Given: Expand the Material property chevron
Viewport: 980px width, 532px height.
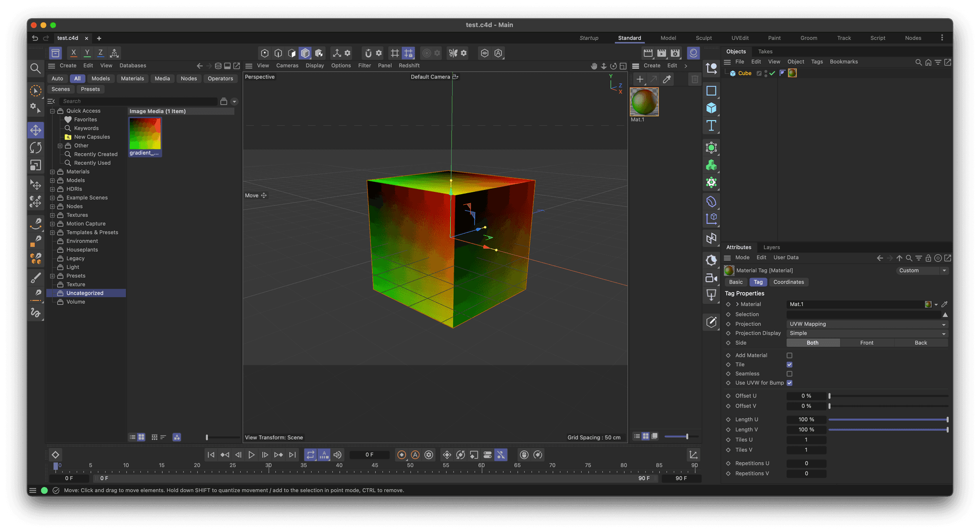Looking at the screenshot, I should [737, 304].
